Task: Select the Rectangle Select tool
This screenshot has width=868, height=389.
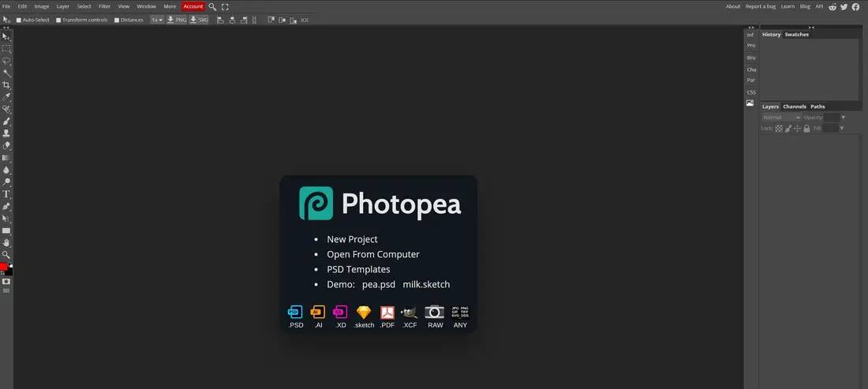Action: [6, 49]
